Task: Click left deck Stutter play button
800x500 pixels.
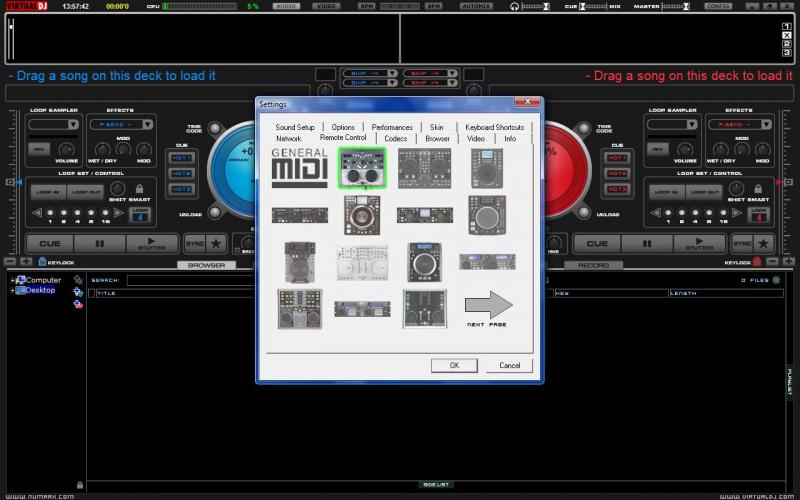Action: click(x=152, y=244)
